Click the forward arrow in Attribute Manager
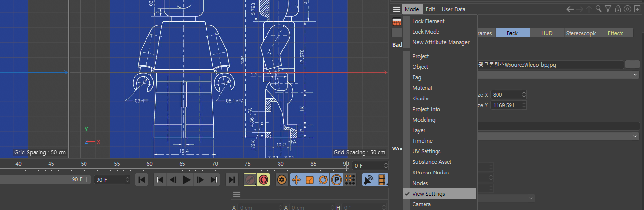The height and width of the screenshot is (210, 644). (x=580, y=9)
